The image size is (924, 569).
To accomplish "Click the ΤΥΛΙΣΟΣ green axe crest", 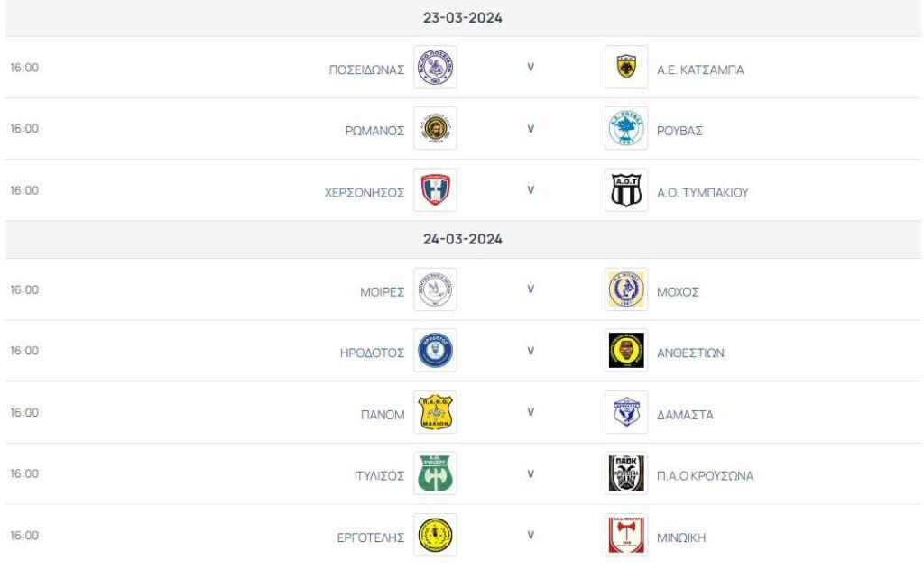I will click(x=436, y=473).
